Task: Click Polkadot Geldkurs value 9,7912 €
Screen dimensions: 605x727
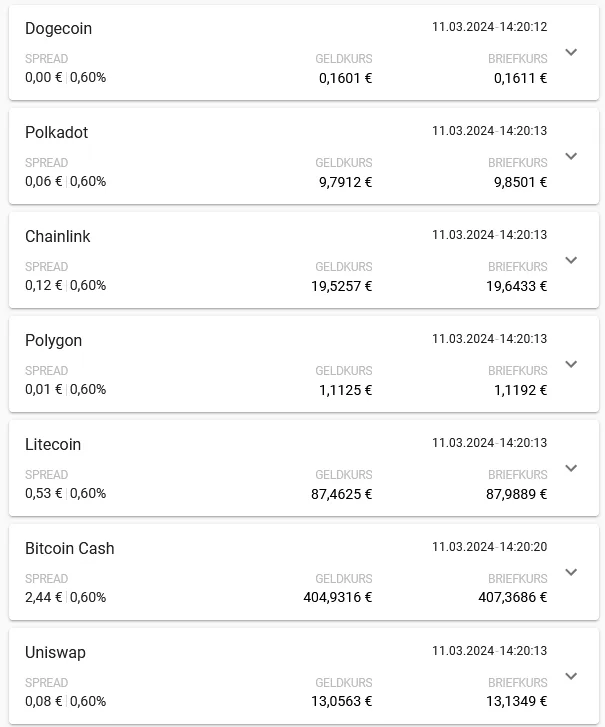Action: click(345, 182)
